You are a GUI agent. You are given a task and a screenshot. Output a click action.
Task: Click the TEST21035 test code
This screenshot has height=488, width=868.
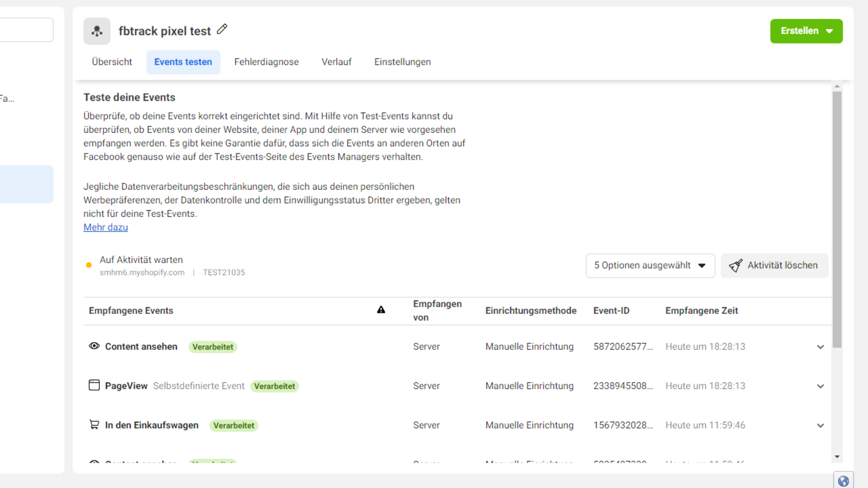pyautogui.click(x=224, y=272)
